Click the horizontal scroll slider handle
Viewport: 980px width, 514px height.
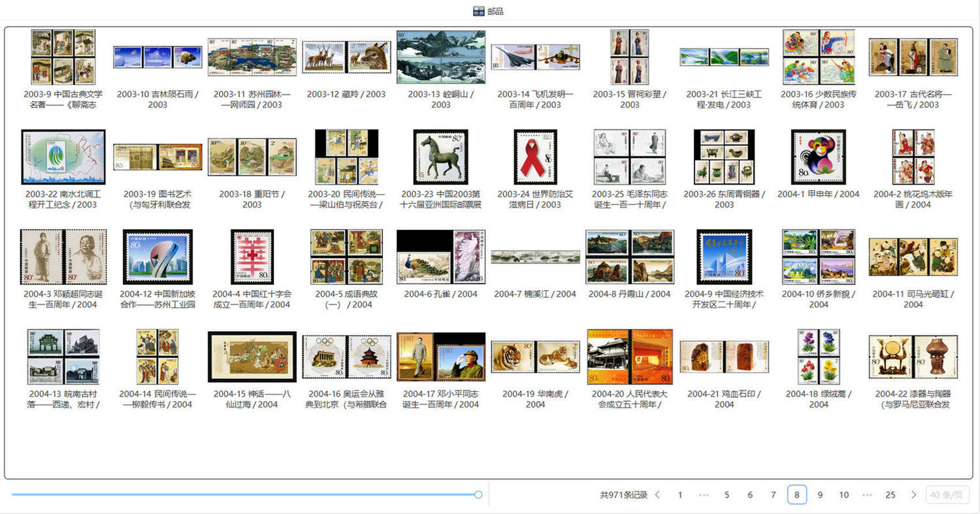479,494
